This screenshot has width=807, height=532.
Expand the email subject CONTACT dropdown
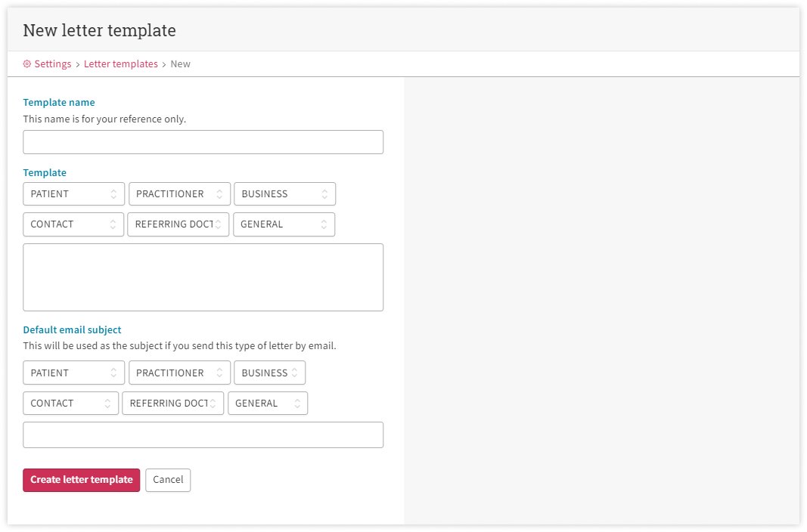click(70, 404)
